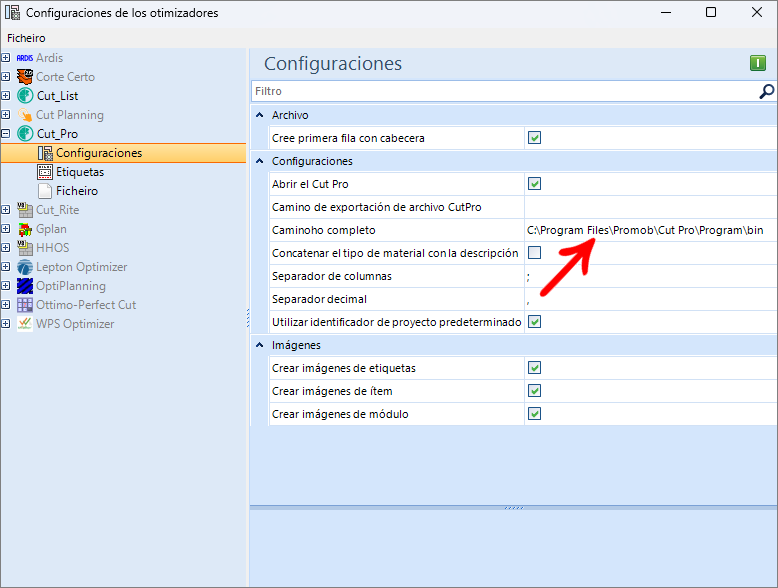Screen dimensions: 778x588
Task: Maximize the Configuraciones de los otimizadores window
Action: [711, 12]
